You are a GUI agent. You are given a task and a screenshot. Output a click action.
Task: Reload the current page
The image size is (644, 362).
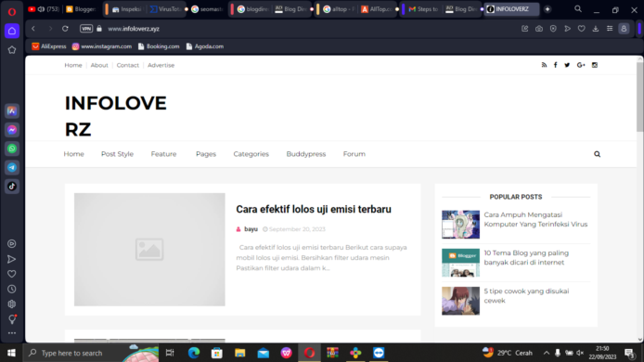(x=65, y=29)
